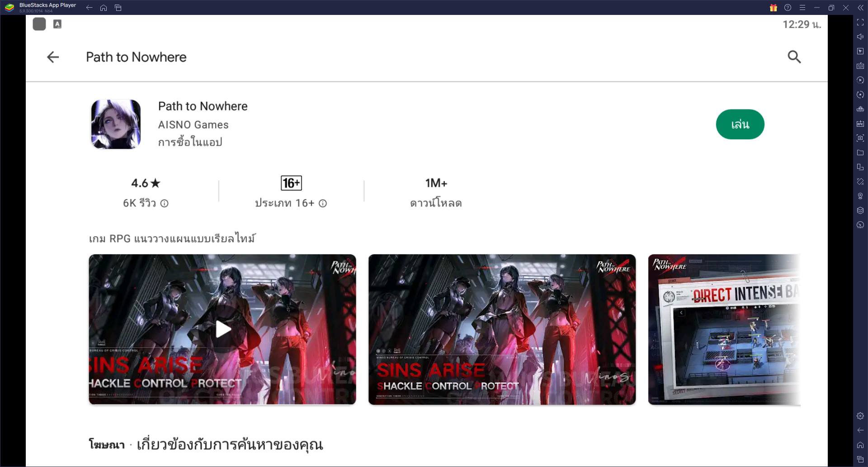Screen dimensions: 868x467
Task: Click the sync operations sidebar icon
Action: tap(860, 95)
